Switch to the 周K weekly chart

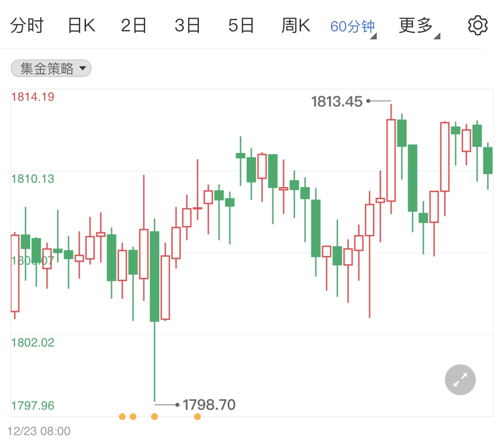click(x=296, y=25)
